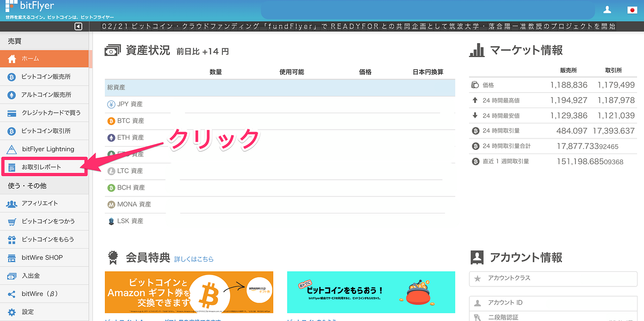644x321 pixels.
Task: Click the 入出金 money icon
Action: (x=12, y=276)
